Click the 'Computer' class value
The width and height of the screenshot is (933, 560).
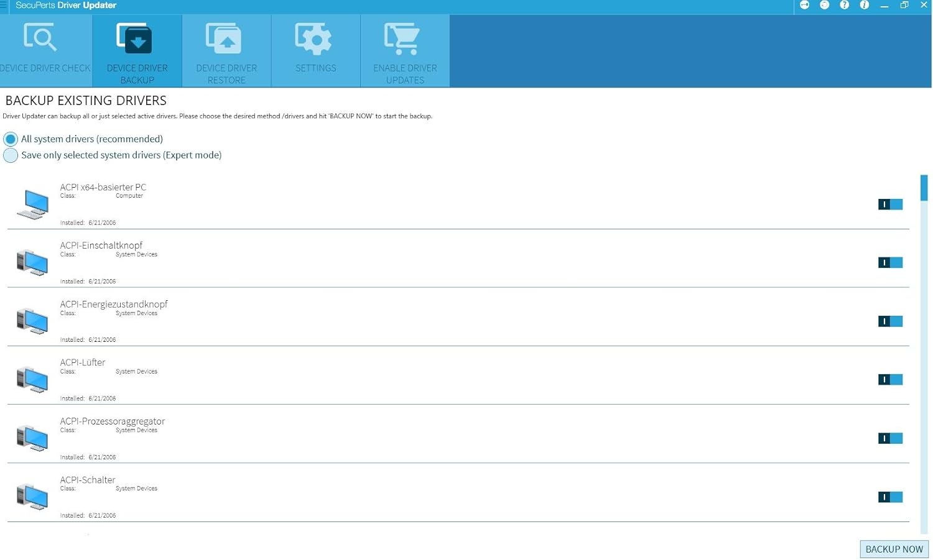(129, 196)
